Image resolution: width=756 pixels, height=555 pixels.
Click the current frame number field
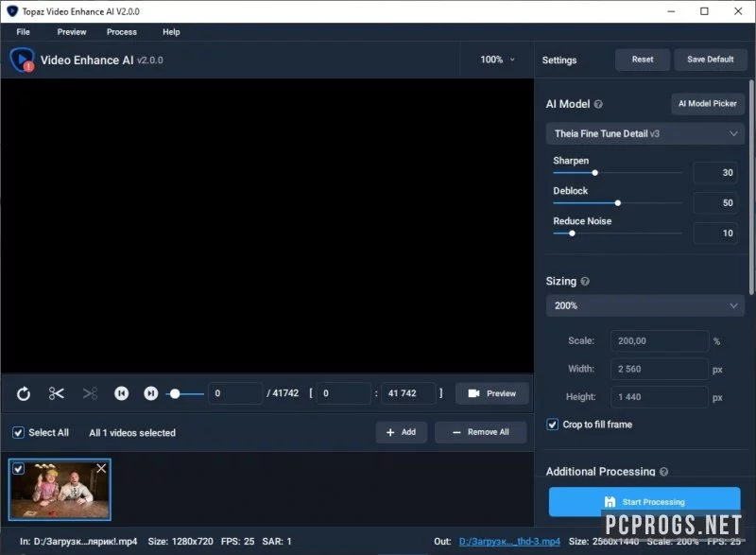tap(235, 393)
